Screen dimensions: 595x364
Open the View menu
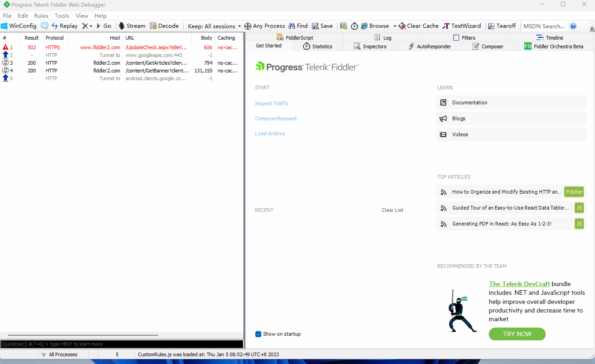(x=82, y=16)
